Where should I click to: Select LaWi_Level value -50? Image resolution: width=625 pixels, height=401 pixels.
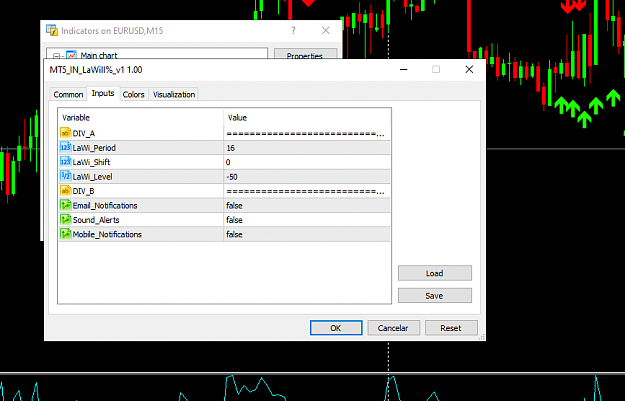(x=232, y=177)
